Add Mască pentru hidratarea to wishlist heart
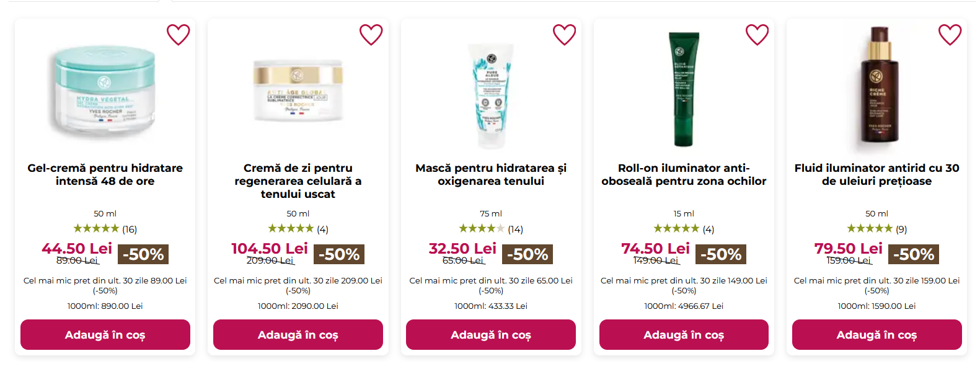 [565, 35]
